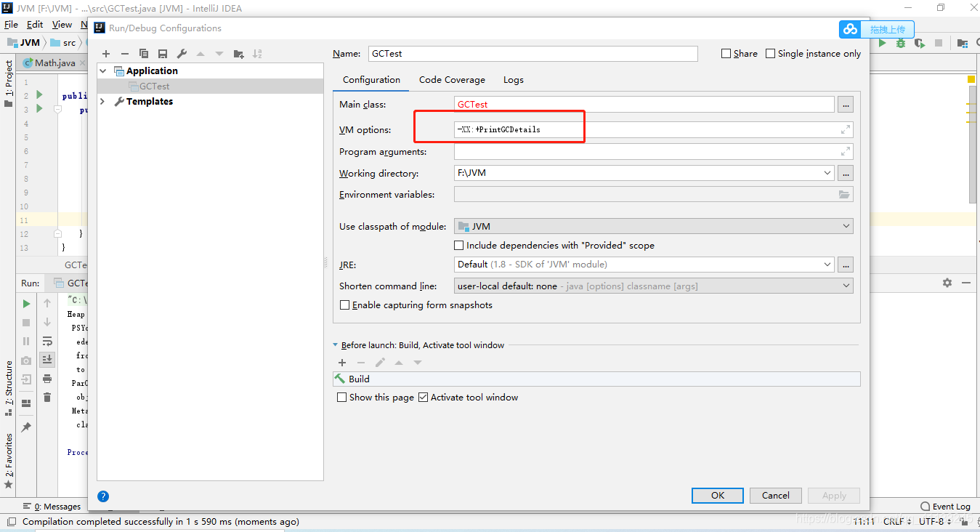Screen dimensions: 980x532
Task: Move configuration down with the arrow
Action: point(219,54)
